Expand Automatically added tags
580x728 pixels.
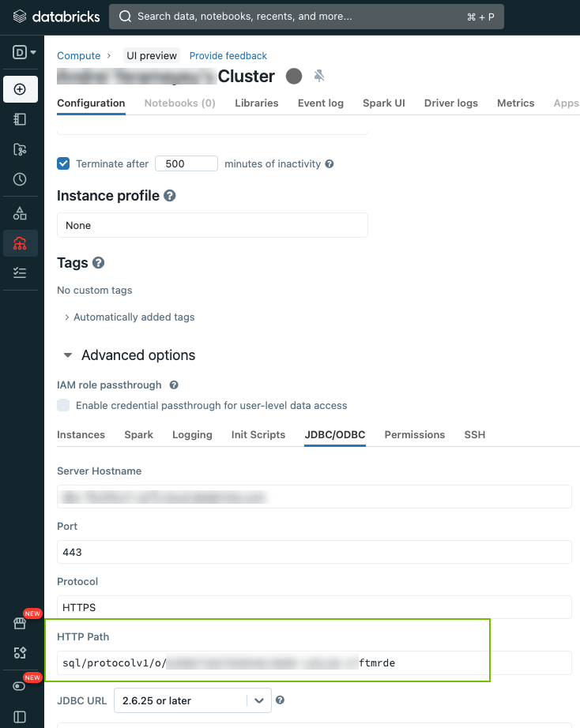(129, 317)
